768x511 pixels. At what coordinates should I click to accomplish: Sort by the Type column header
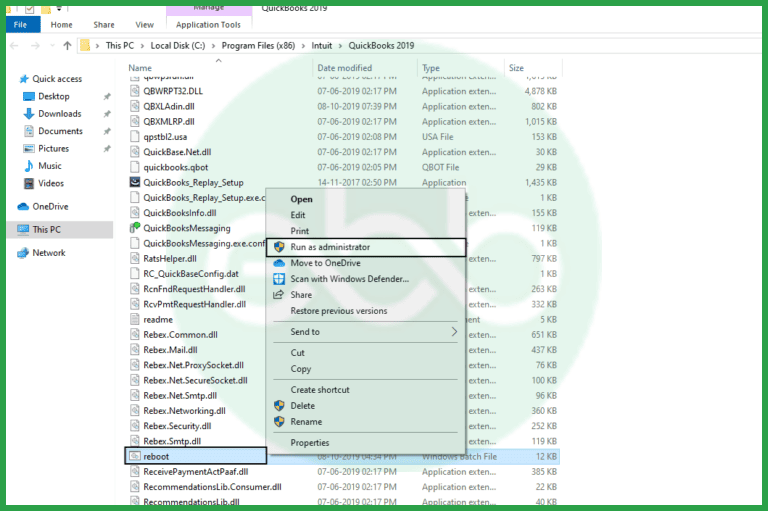[431, 68]
